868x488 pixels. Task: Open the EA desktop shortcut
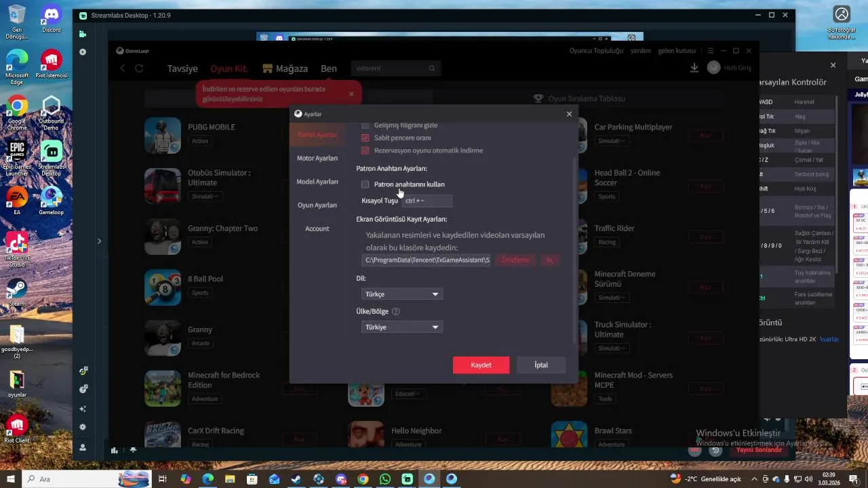pyautogui.click(x=17, y=201)
